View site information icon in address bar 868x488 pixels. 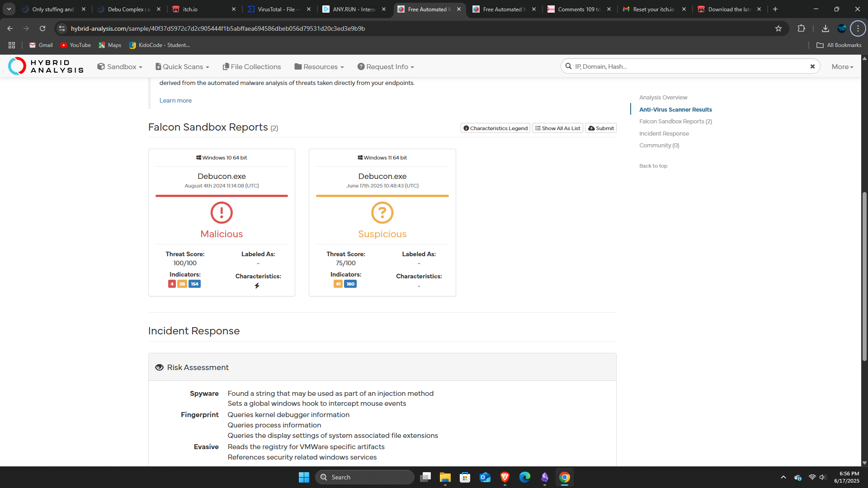(x=62, y=28)
